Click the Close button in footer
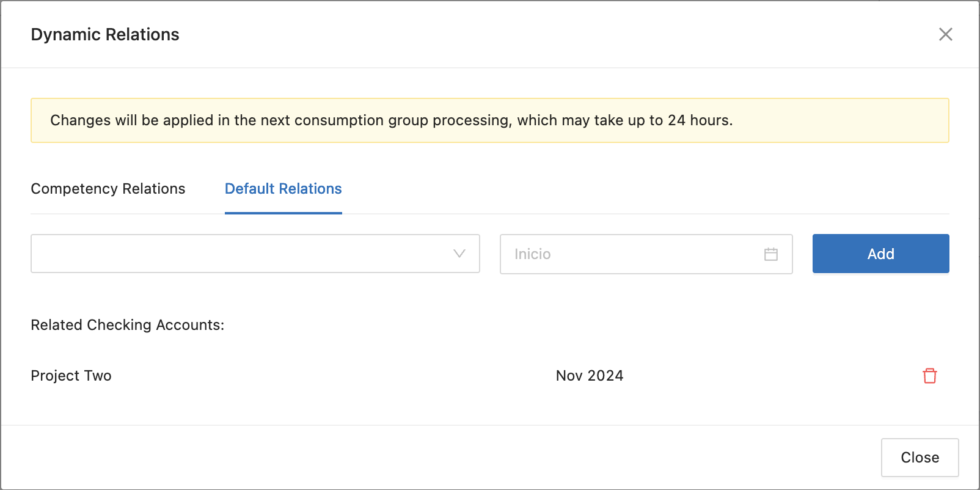 (x=920, y=458)
